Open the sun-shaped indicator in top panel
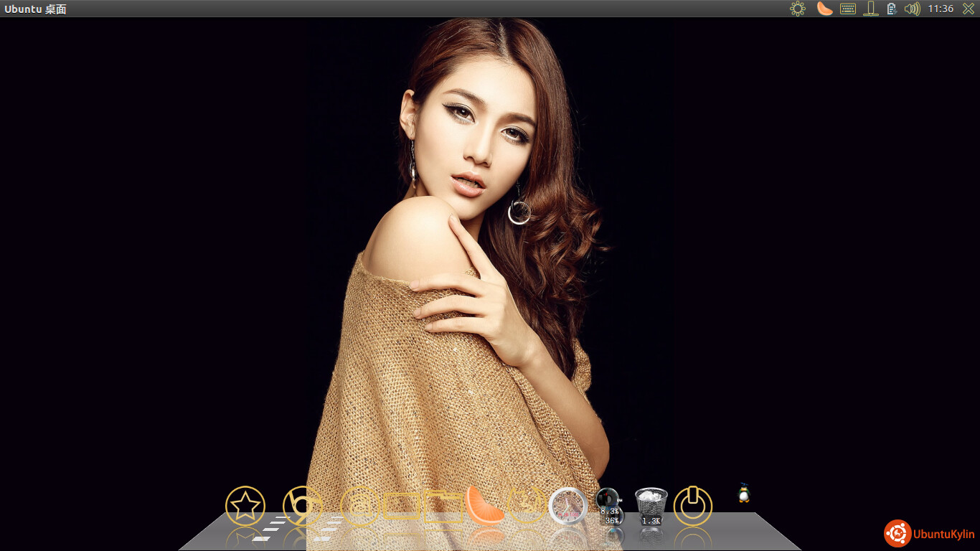This screenshot has height=551, width=980. [x=798, y=9]
